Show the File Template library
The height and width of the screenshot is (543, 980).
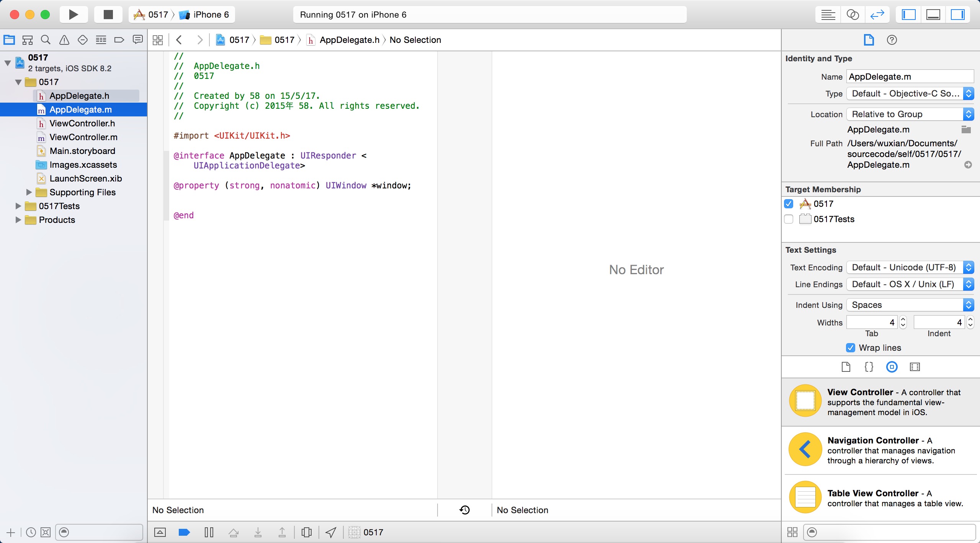click(846, 367)
